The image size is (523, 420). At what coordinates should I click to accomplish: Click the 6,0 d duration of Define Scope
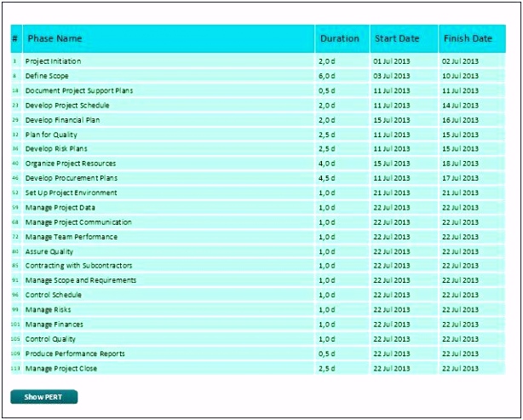(327, 76)
